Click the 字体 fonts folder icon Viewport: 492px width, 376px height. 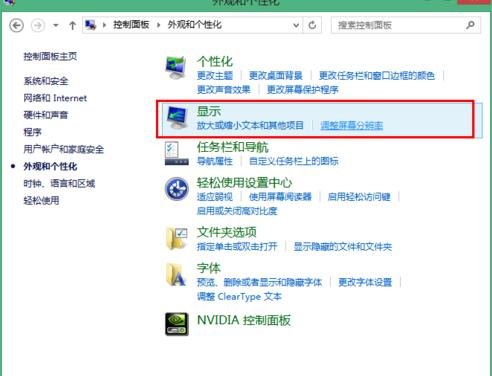coord(176,275)
